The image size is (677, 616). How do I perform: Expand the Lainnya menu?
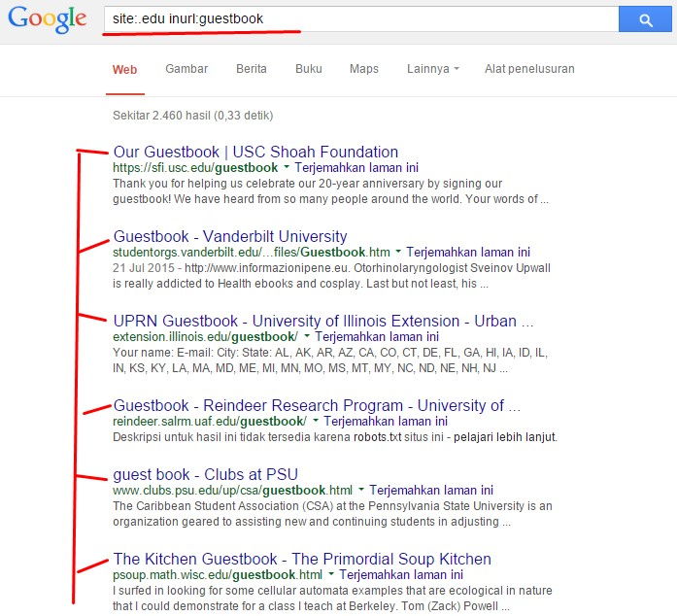432,69
